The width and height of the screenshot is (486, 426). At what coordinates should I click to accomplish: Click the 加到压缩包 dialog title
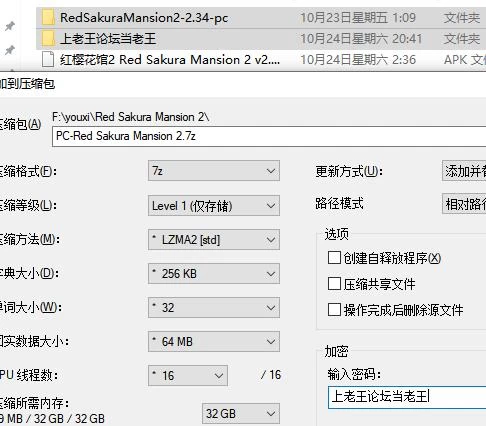click(x=27, y=84)
